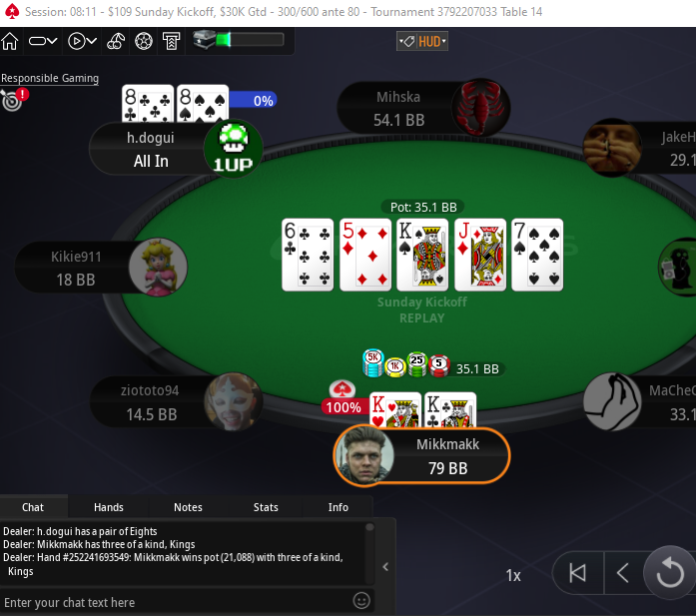Viewport: 696px width, 616px height.
Task: Click the Home lobby icon
Action: coord(10,41)
